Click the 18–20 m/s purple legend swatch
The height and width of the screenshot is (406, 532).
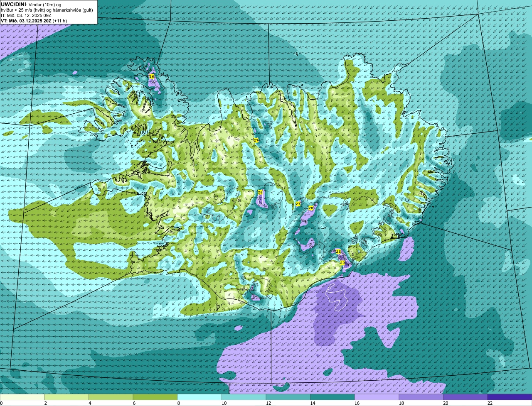(421, 397)
